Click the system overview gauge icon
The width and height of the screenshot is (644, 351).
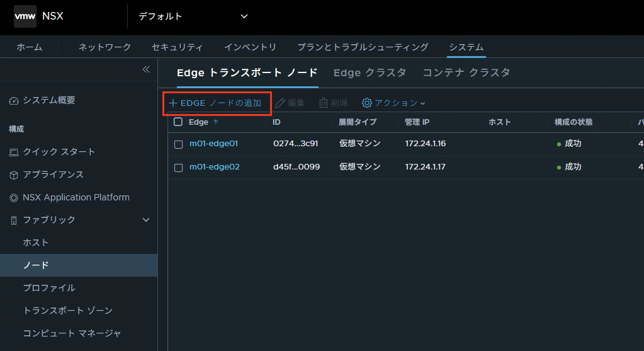[x=14, y=101]
